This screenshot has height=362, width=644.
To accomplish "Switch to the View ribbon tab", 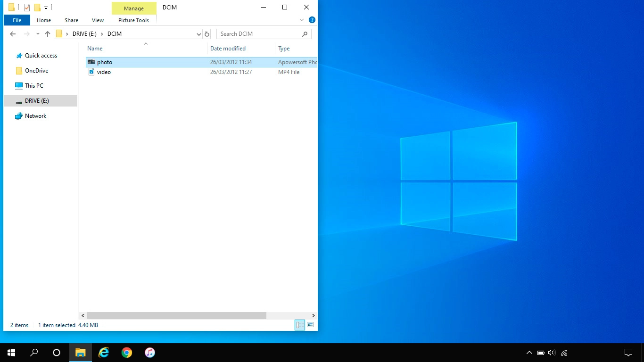I will pos(98,20).
